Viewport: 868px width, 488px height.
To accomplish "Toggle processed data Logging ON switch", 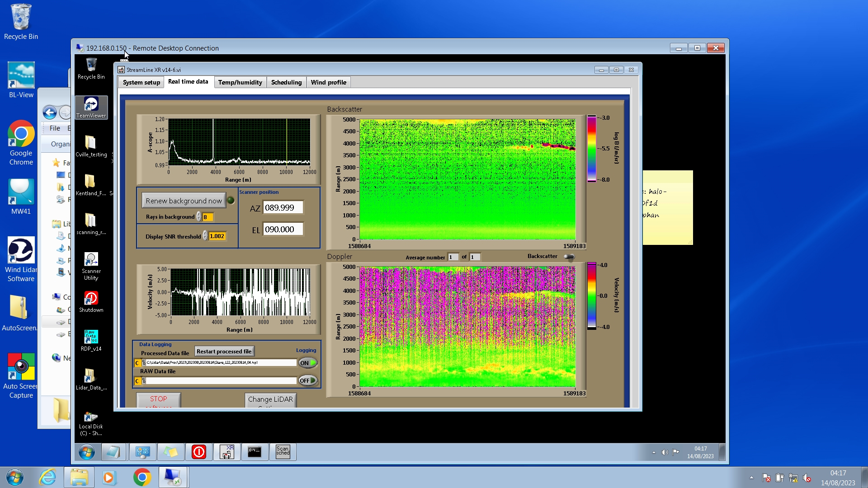I will point(308,363).
